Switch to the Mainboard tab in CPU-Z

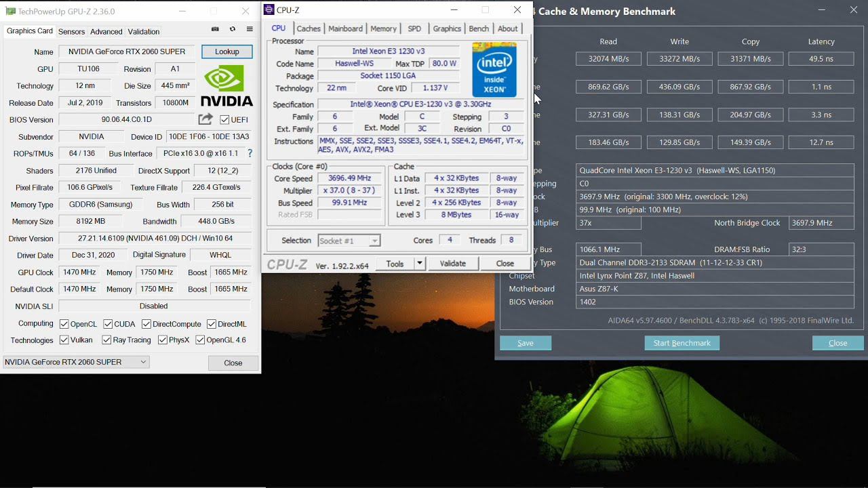(x=346, y=28)
